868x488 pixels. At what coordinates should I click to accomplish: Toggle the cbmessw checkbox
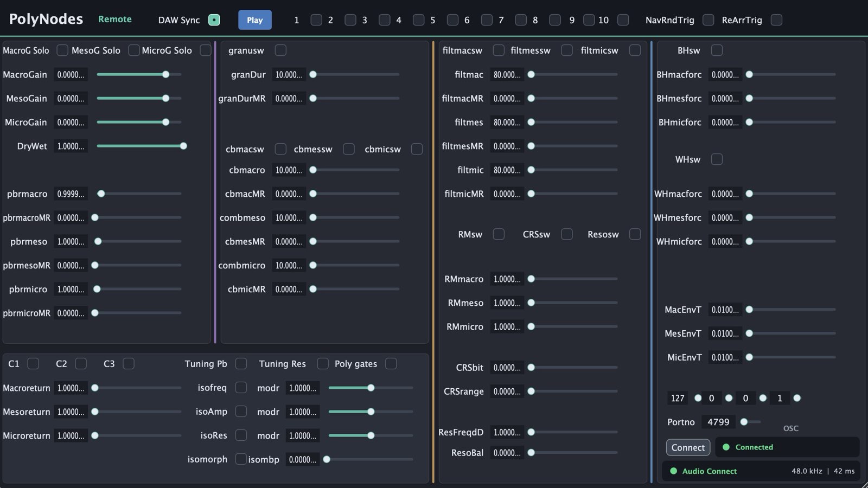pyautogui.click(x=349, y=149)
